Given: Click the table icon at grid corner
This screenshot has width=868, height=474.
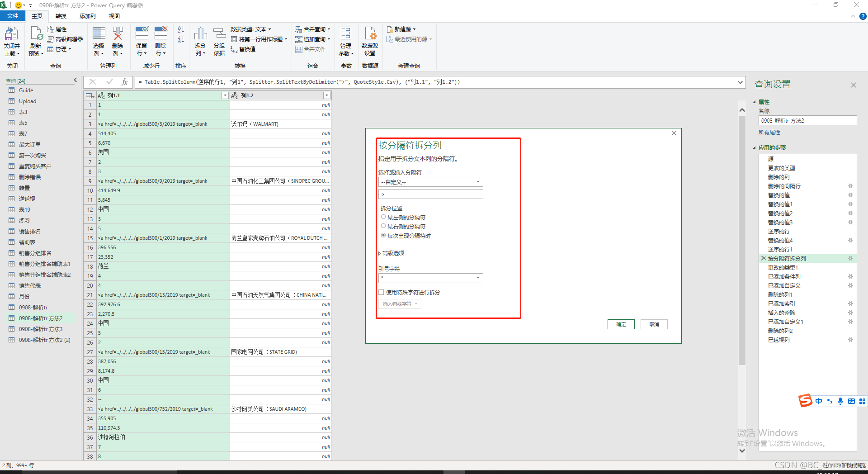Looking at the screenshot, I should click(90, 95).
